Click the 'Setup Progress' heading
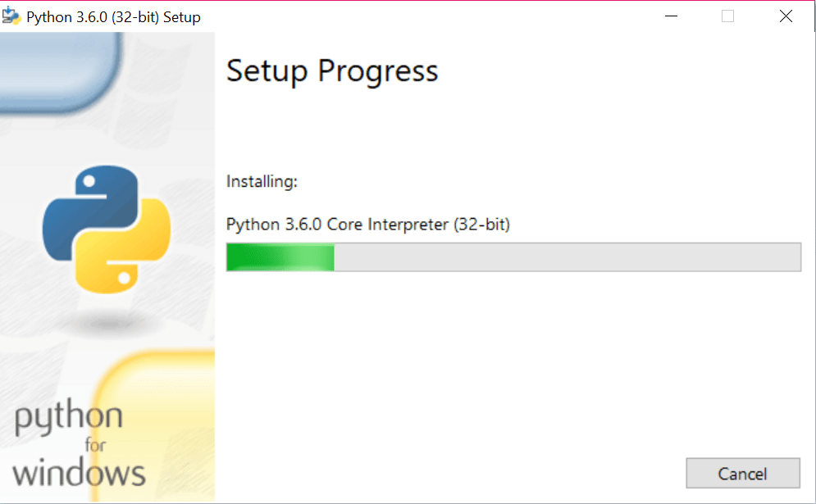Image resolution: width=816 pixels, height=504 pixels. click(331, 71)
